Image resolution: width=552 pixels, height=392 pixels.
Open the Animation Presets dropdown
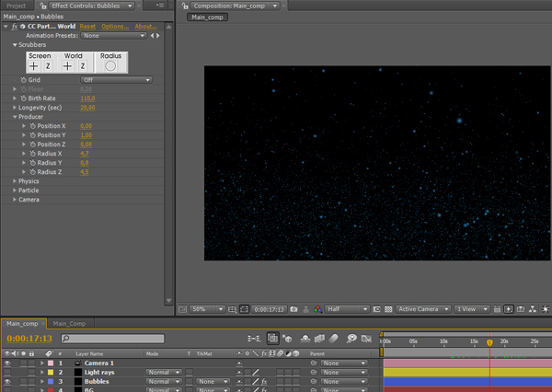[113, 36]
